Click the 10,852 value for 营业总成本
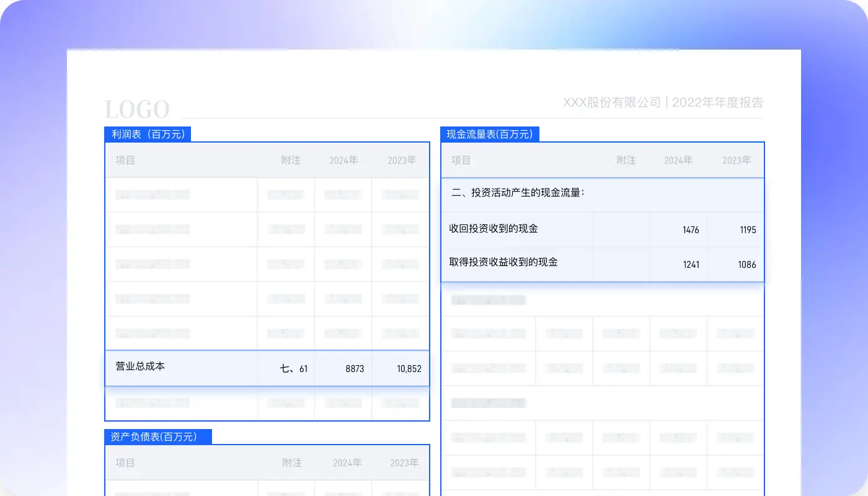868x496 pixels. [409, 368]
